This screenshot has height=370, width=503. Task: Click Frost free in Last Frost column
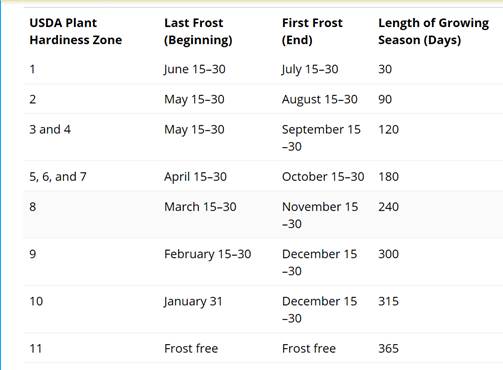[191, 349]
